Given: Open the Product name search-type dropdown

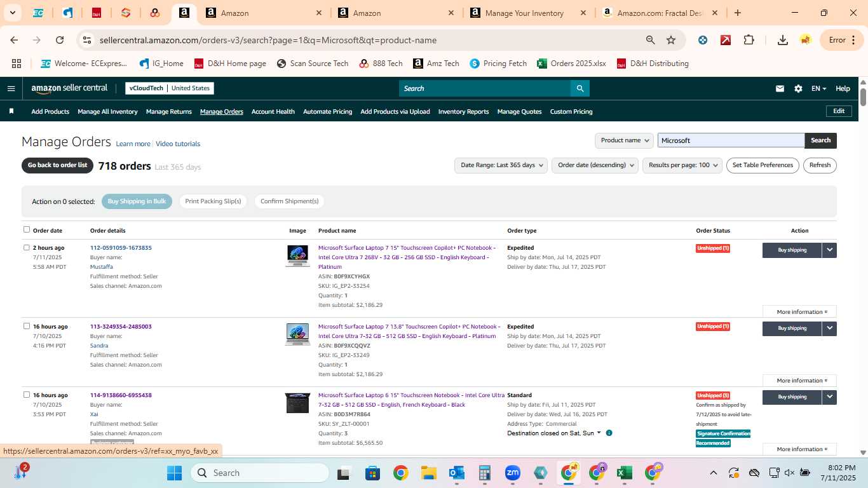Looking at the screenshot, I should click(x=624, y=140).
